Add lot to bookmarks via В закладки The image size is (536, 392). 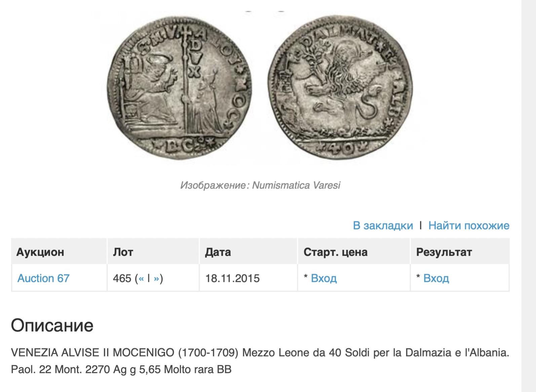(x=383, y=225)
